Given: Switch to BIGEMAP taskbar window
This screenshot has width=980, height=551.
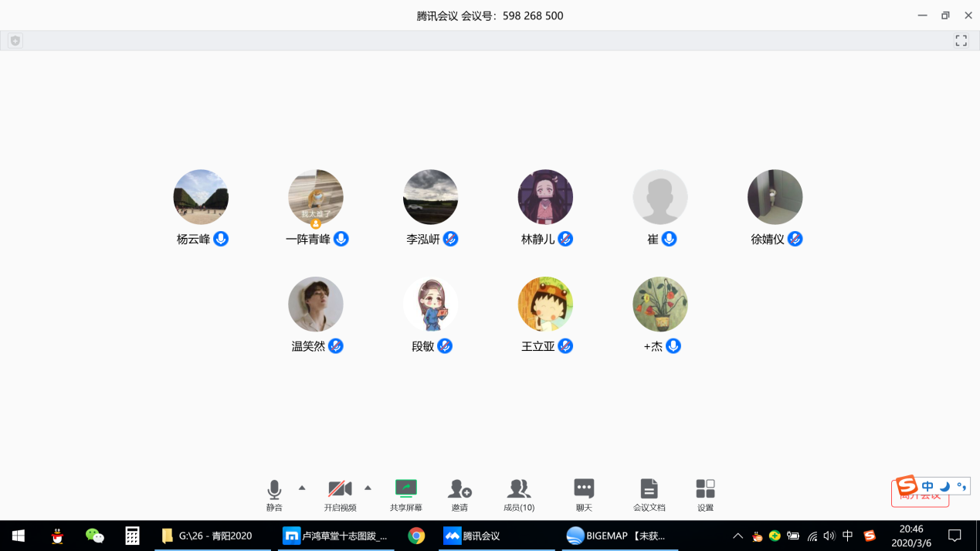Looking at the screenshot, I should [618, 536].
